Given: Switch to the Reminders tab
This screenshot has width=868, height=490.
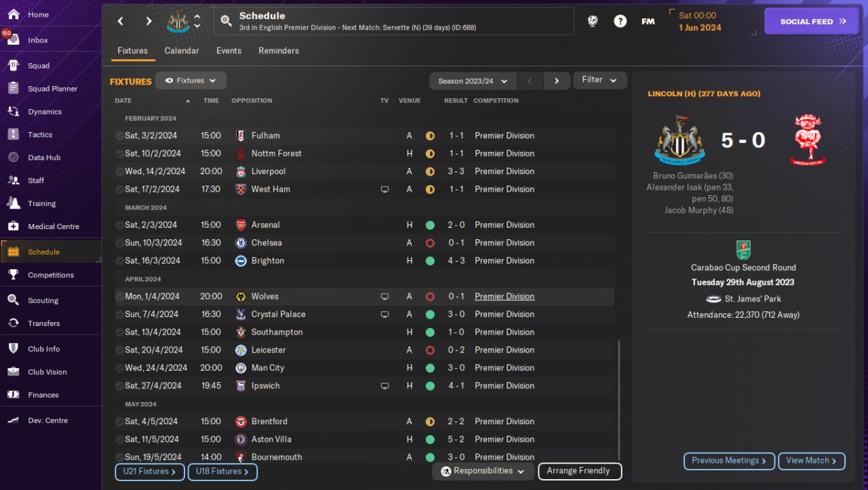Looking at the screenshot, I should [x=278, y=51].
